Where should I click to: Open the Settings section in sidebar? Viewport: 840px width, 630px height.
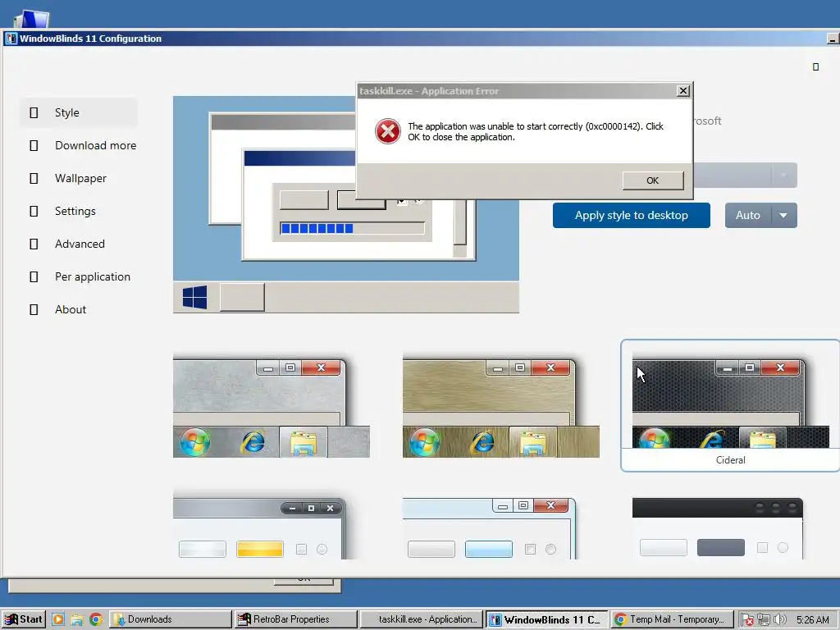pyautogui.click(x=79, y=211)
